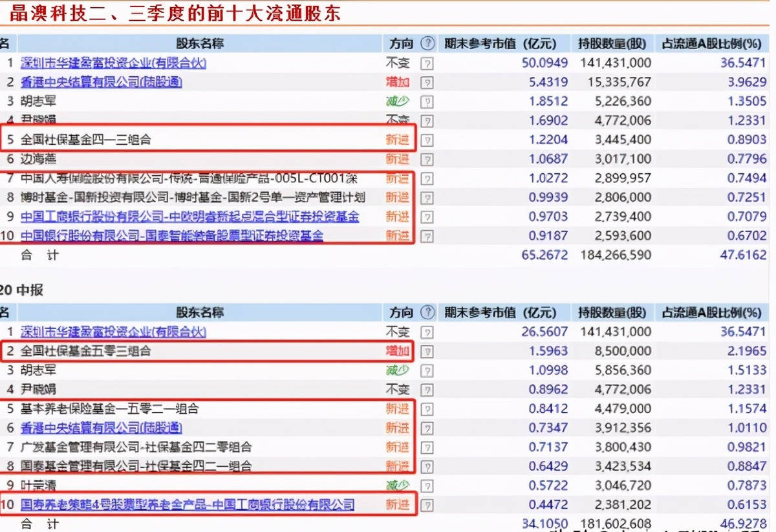776x532 pixels.
Task: Click help icon in the 50.0949 market value row
Action: pos(427,63)
